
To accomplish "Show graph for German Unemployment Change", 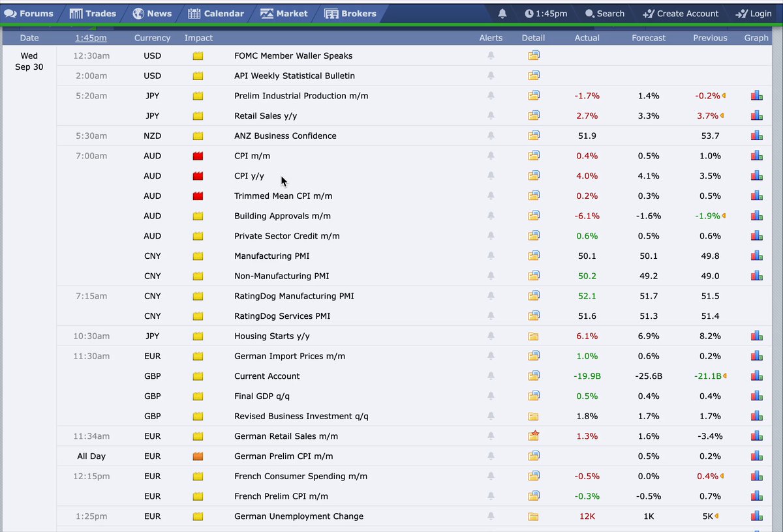I will click(x=756, y=516).
